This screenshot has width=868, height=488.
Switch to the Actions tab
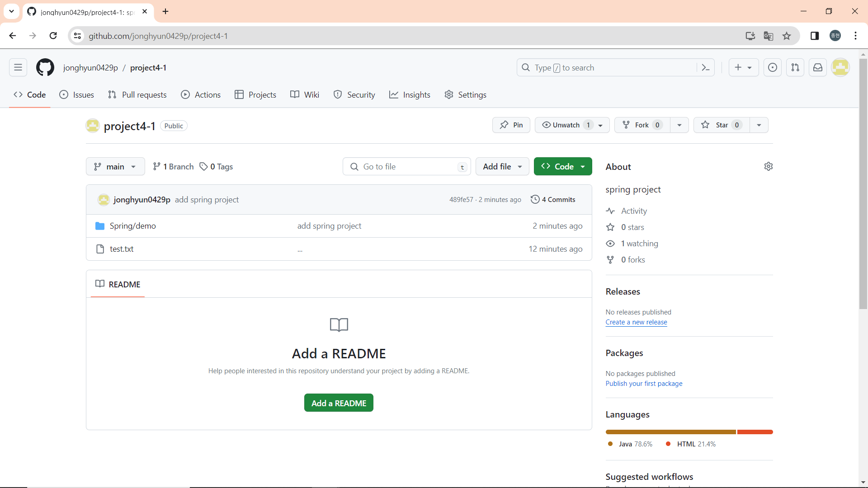pos(201,95)
